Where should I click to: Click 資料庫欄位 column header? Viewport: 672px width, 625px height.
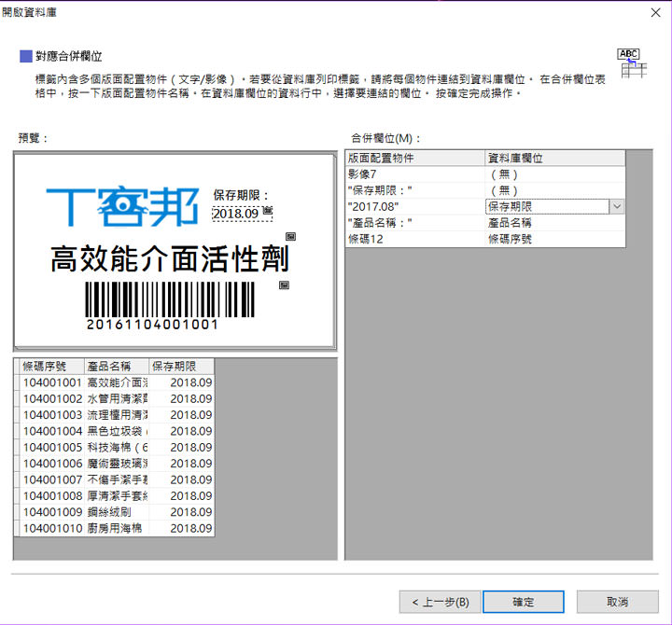555,158
